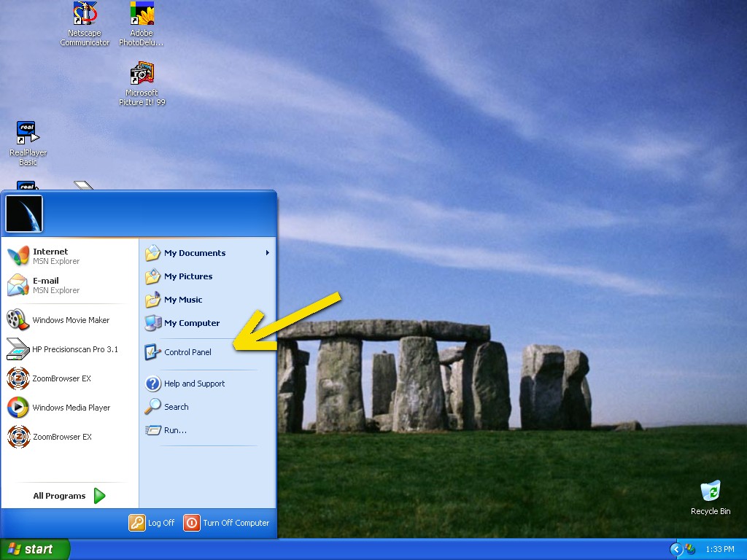Open HP Precisionscan Pro 3.1
This screenshot has width=747, height=560.
pyautogui.click(x=74, y=349)
